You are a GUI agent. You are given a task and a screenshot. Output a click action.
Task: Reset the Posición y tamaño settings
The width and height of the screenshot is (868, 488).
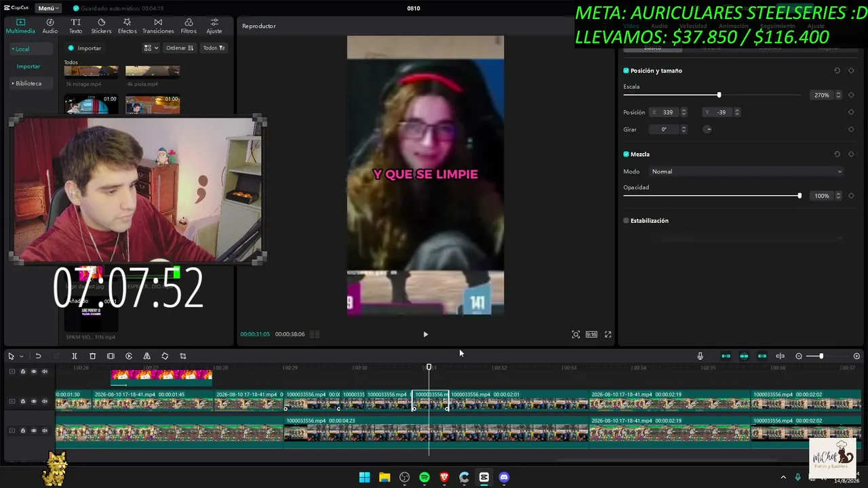[x=837, y=70]
